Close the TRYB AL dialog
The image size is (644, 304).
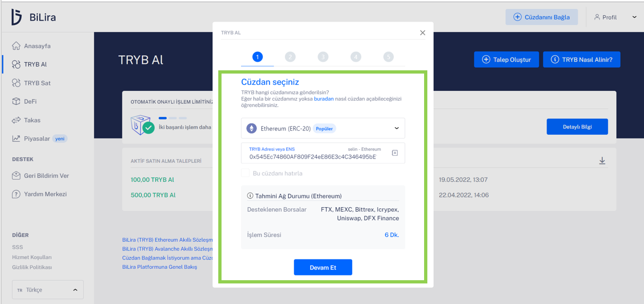tap(422, 32)
